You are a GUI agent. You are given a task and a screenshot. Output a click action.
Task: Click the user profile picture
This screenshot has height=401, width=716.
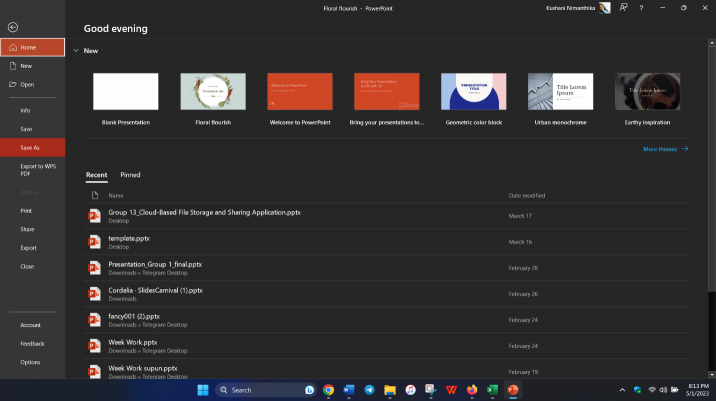pos(605,8)
